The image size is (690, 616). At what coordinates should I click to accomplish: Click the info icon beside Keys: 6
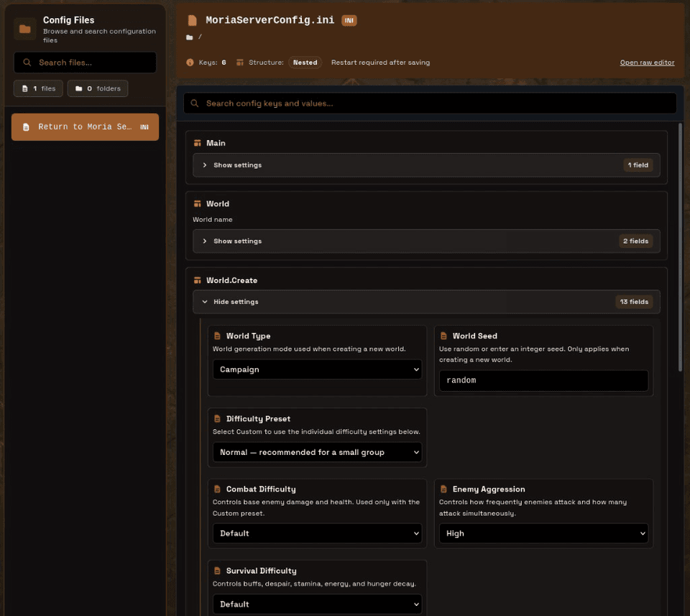(x=190, y=63)
